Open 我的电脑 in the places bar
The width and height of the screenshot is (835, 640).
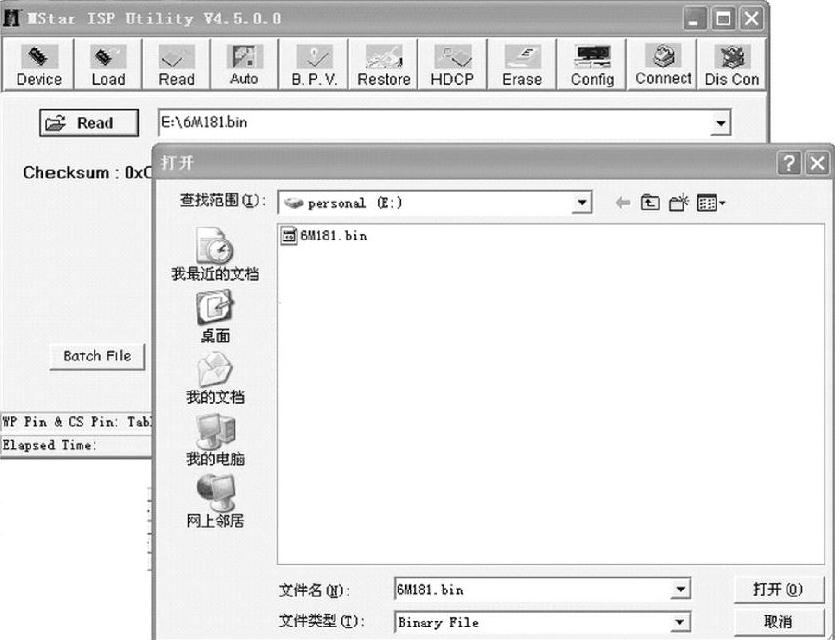click(215, 440)
